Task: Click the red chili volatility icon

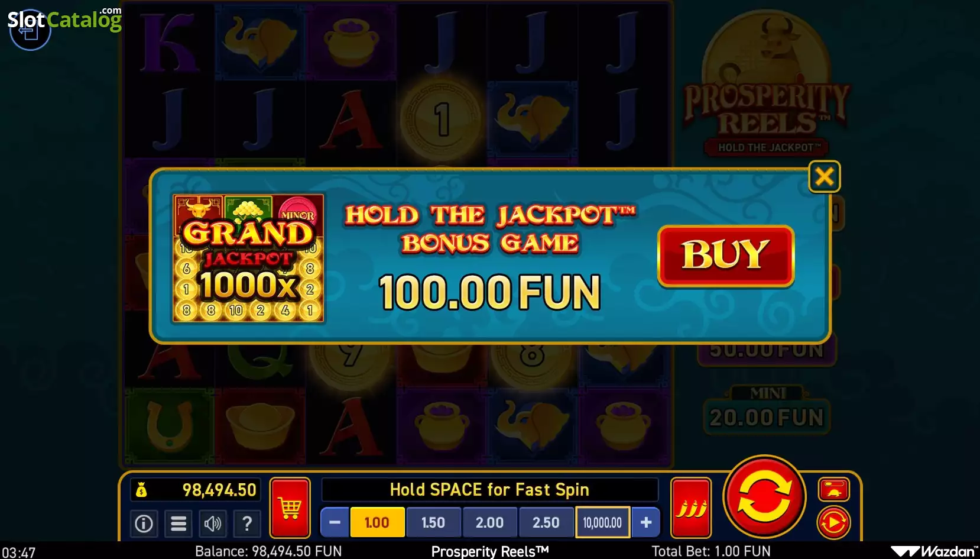Action: click(x=691, y=508)
